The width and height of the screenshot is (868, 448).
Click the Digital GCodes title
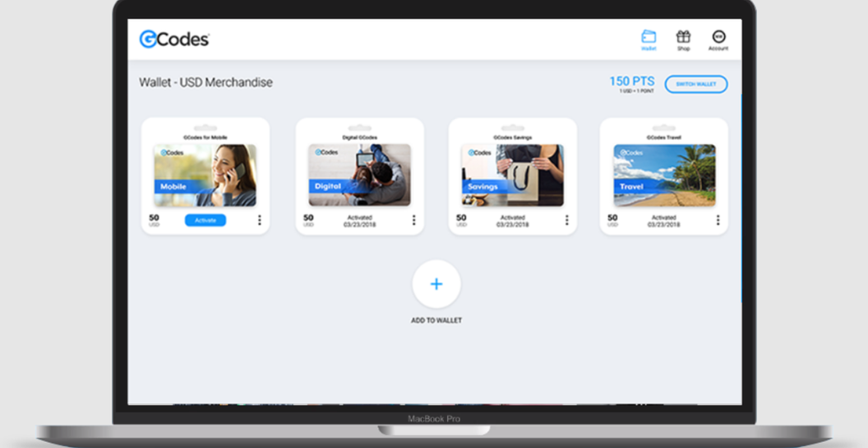(360, 137)
